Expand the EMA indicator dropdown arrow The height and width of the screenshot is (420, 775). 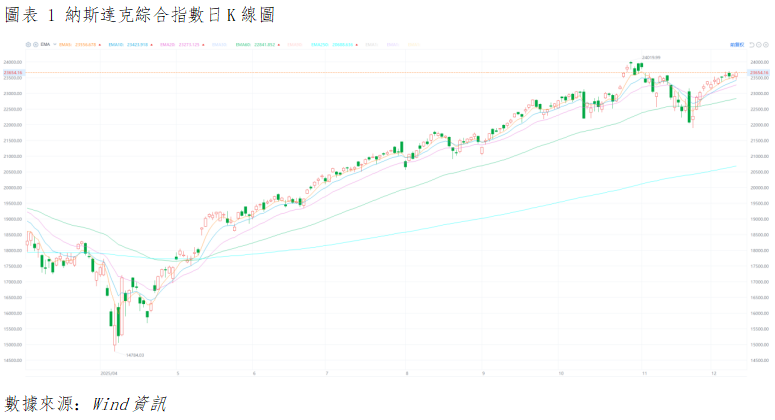click(54, 45)
